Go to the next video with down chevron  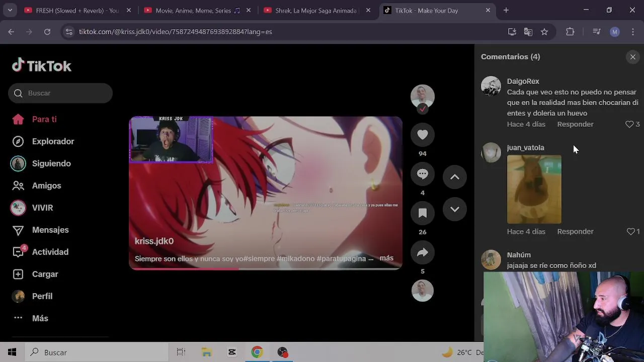[455, 209]
